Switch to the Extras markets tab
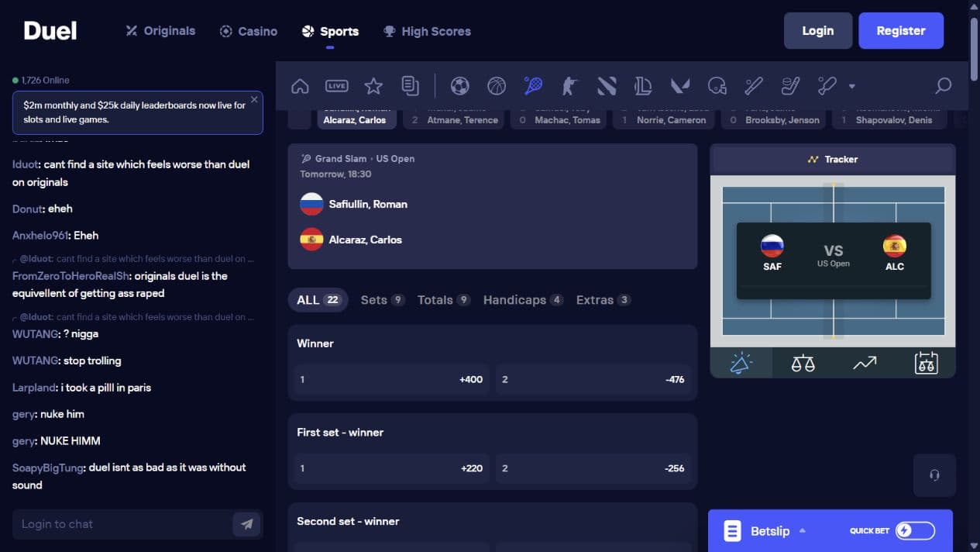Viewport: 980px width, 552px height. [603, 300]
